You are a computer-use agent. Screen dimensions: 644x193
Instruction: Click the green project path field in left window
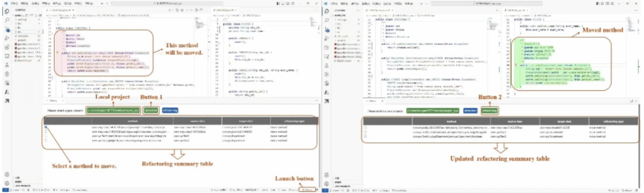click(x=113, y=110)
